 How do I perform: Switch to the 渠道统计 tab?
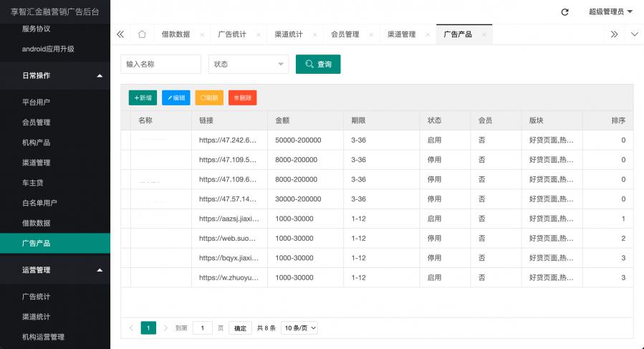pyautogui.click(x=288, y=34)
